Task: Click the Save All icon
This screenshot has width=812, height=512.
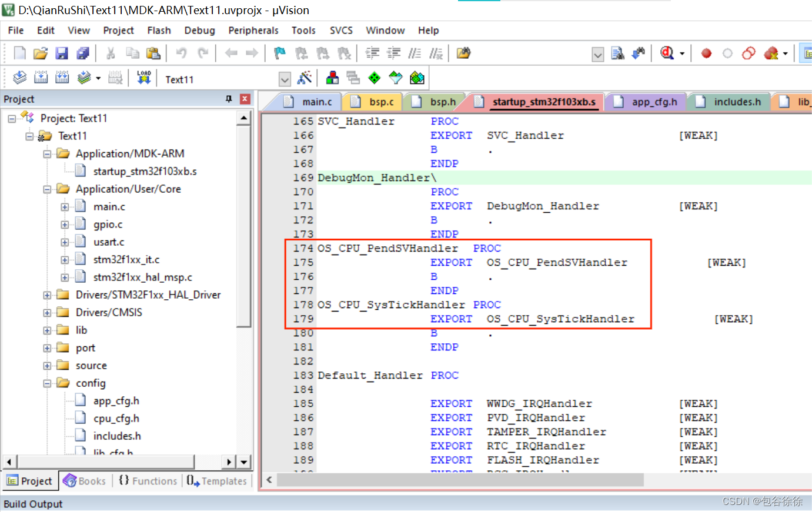Action: [83, 53]
